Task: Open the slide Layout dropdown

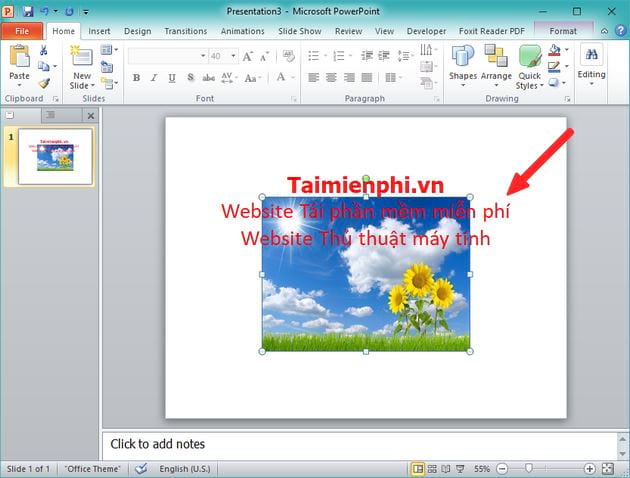Action: tap(109, 50)
